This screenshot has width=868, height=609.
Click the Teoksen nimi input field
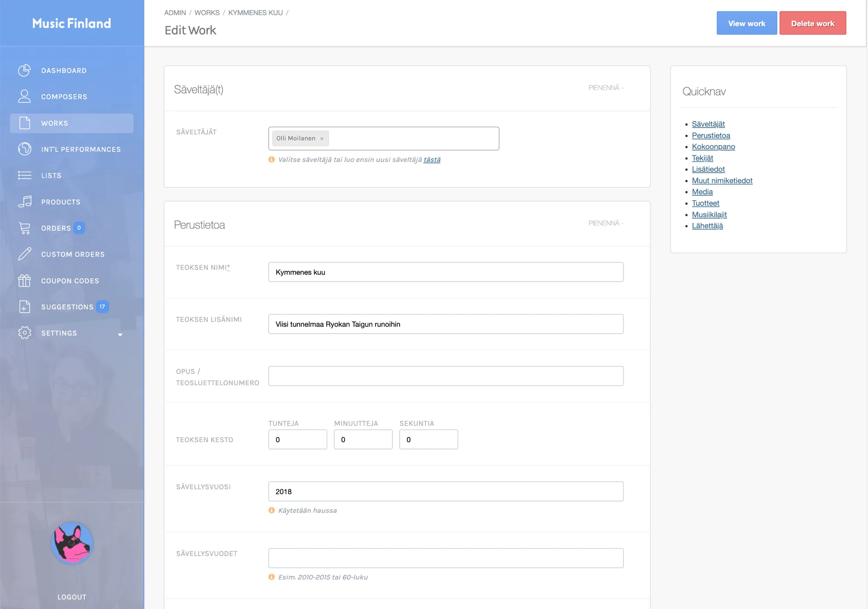click(446, 272)
